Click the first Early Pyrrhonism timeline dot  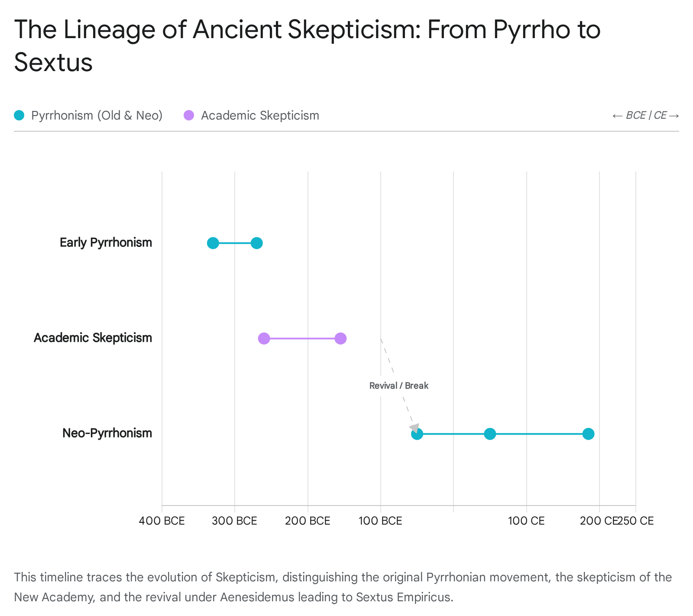[x=213, y=243]
